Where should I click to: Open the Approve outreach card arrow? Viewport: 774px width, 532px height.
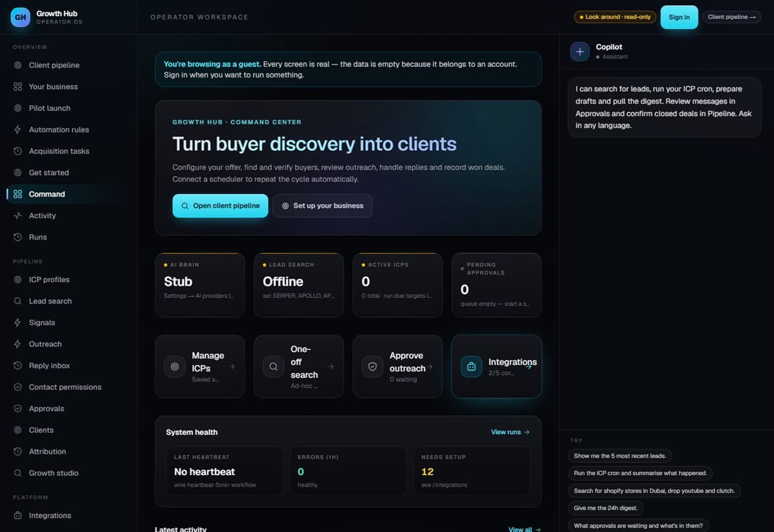point(430,366)
